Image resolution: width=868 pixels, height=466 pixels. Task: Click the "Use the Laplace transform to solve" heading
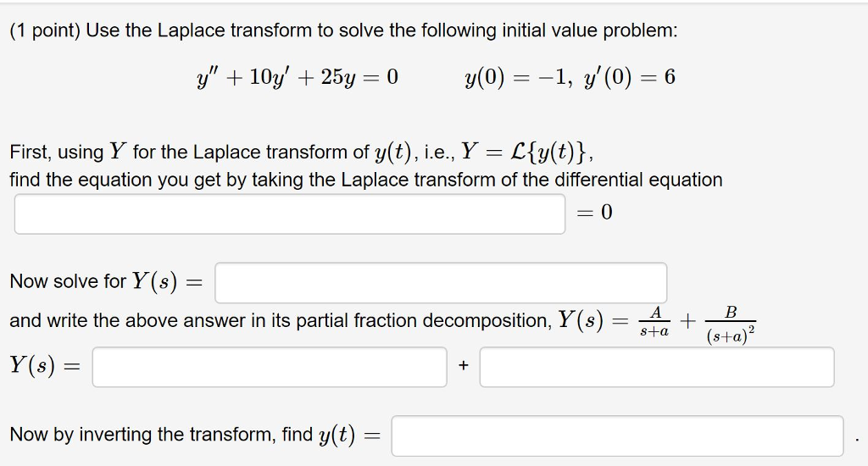click(381, 30)
